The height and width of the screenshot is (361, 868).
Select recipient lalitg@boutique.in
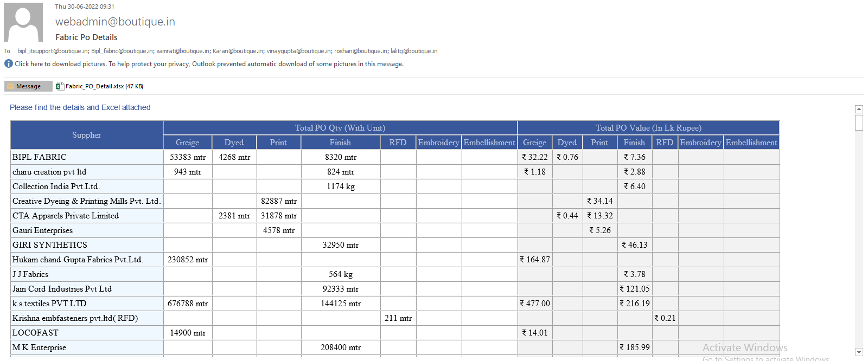pyautogui.click(x=414, y=51)
